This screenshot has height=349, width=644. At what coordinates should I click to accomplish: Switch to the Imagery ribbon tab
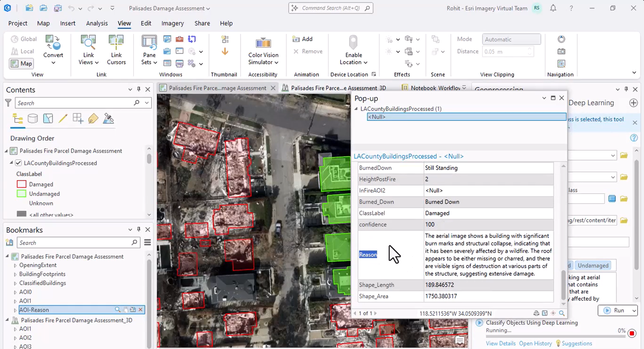[x=172, y=23]
